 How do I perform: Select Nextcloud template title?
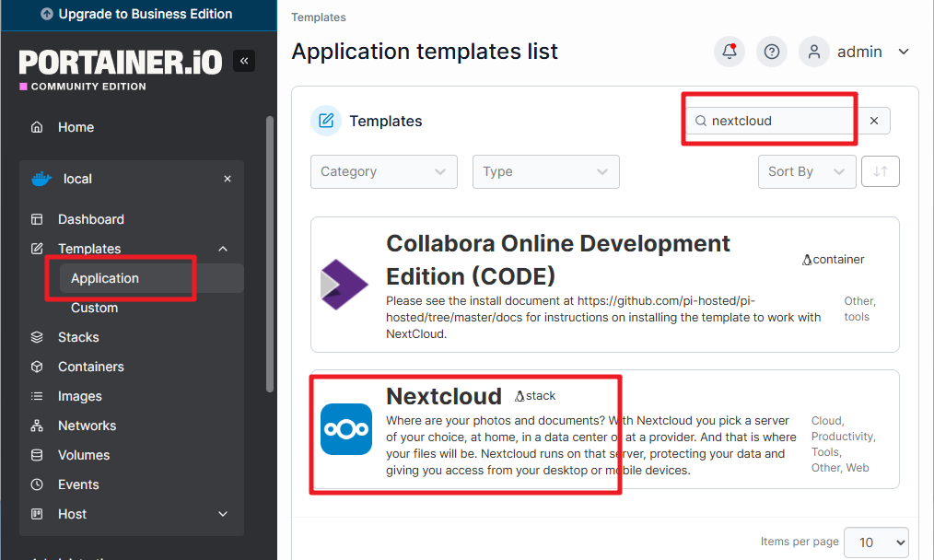pyautogui.click(x=444, y=396)
